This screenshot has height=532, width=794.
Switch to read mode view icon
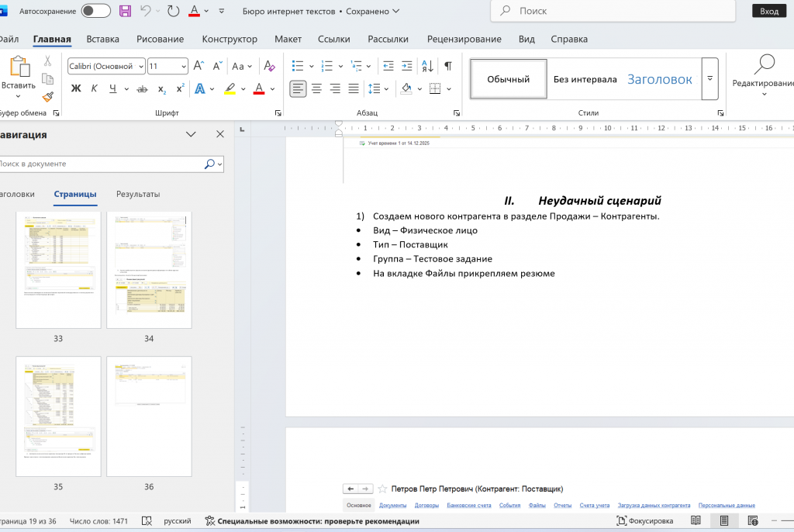point(696,521)
